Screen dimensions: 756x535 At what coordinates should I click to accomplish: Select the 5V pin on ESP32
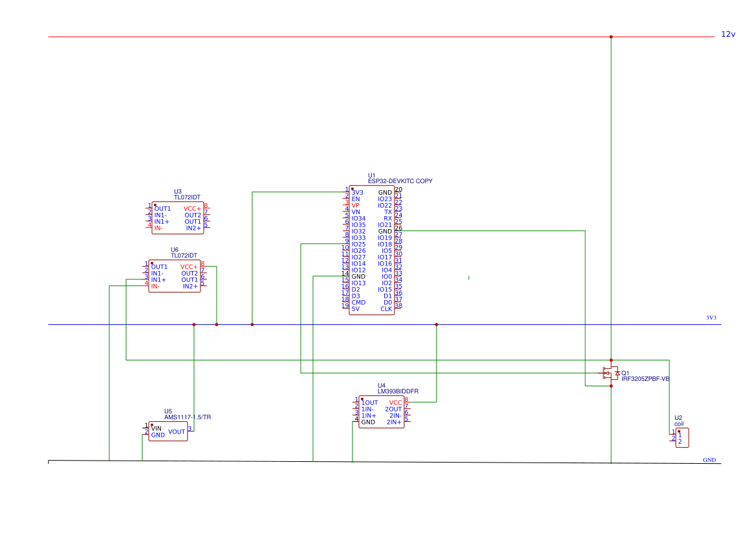coord(355,309)
